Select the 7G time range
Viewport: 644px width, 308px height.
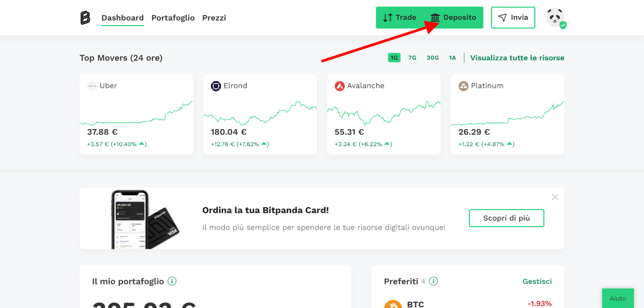pos(412,58)
